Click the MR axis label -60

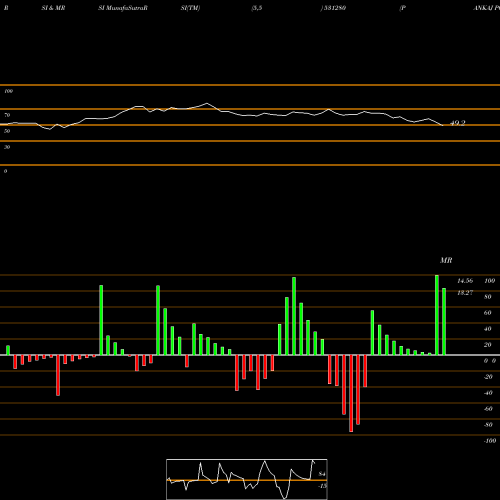point(488,409)
